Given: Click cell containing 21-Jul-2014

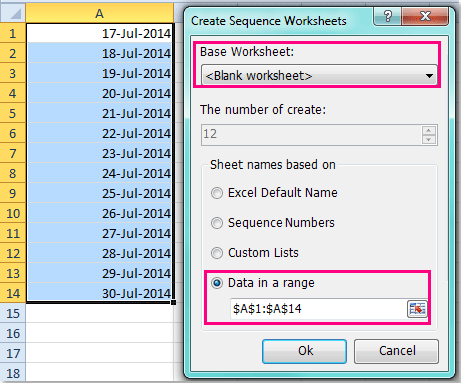Looking at the screenshot, I should [100, 113].
